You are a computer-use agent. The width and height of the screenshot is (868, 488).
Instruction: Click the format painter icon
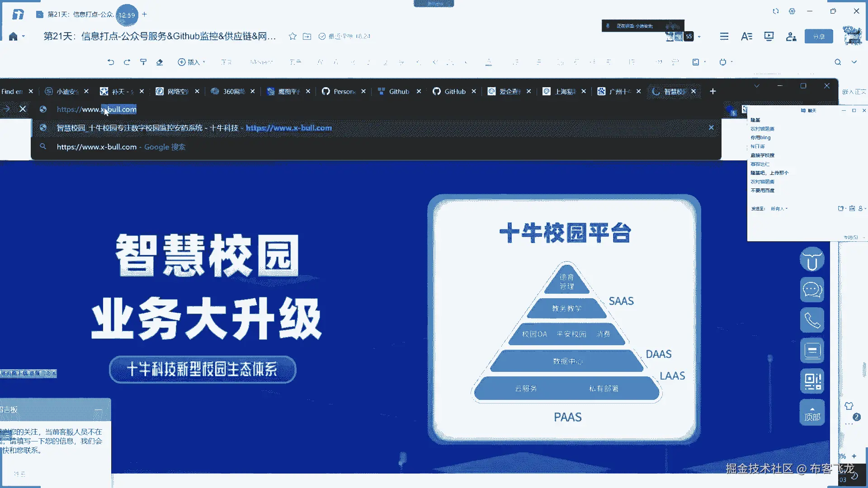(x=143, y=62)
